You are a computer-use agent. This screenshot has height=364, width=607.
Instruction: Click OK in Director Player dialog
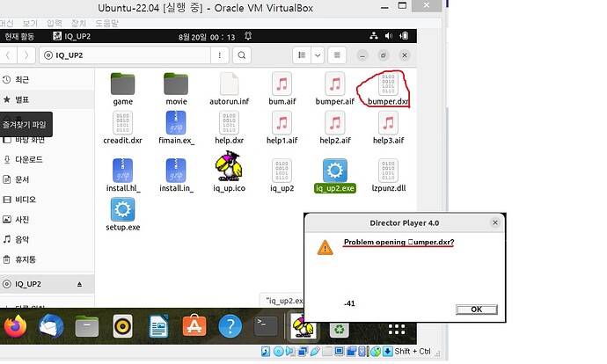477,309
